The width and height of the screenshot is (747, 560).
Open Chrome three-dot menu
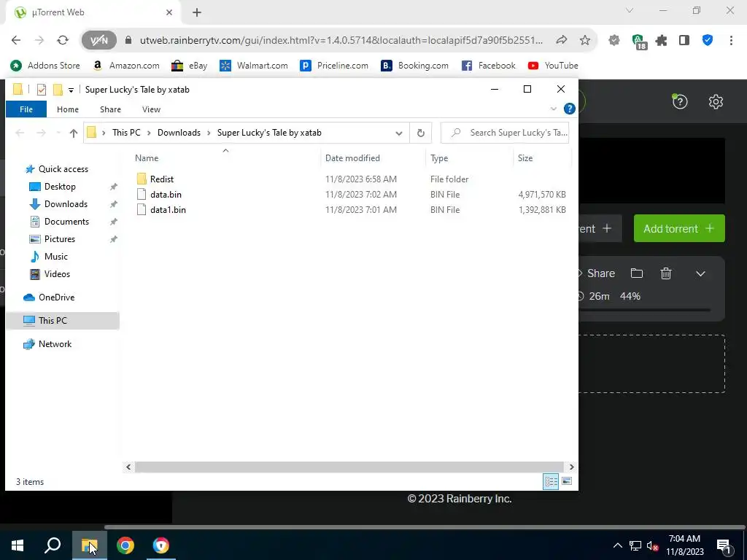coord(731,41)
